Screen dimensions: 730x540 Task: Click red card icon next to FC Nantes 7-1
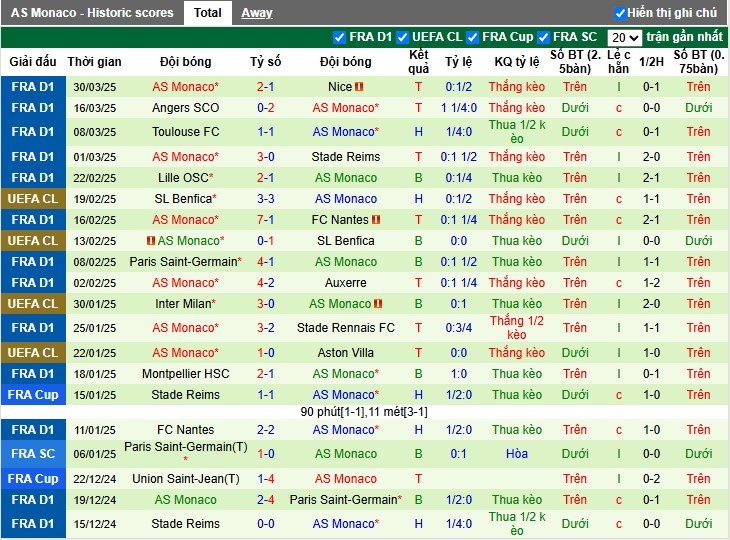(376, 219)
